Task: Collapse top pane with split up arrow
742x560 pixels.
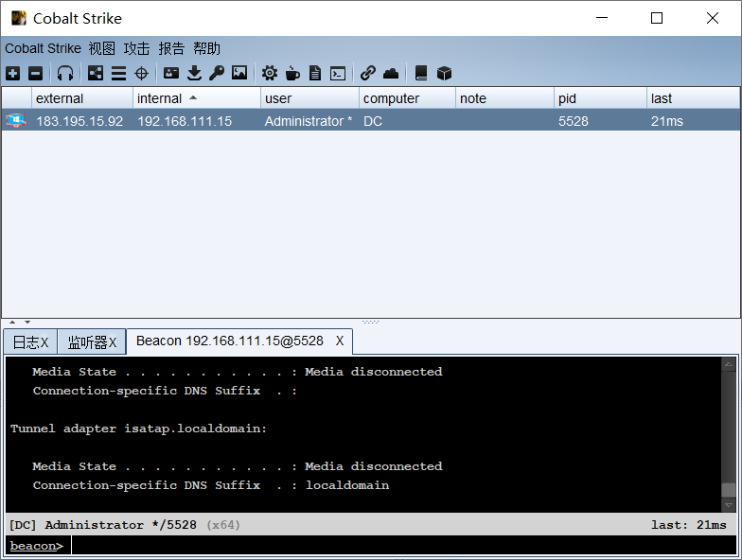Action: (12, 322)
